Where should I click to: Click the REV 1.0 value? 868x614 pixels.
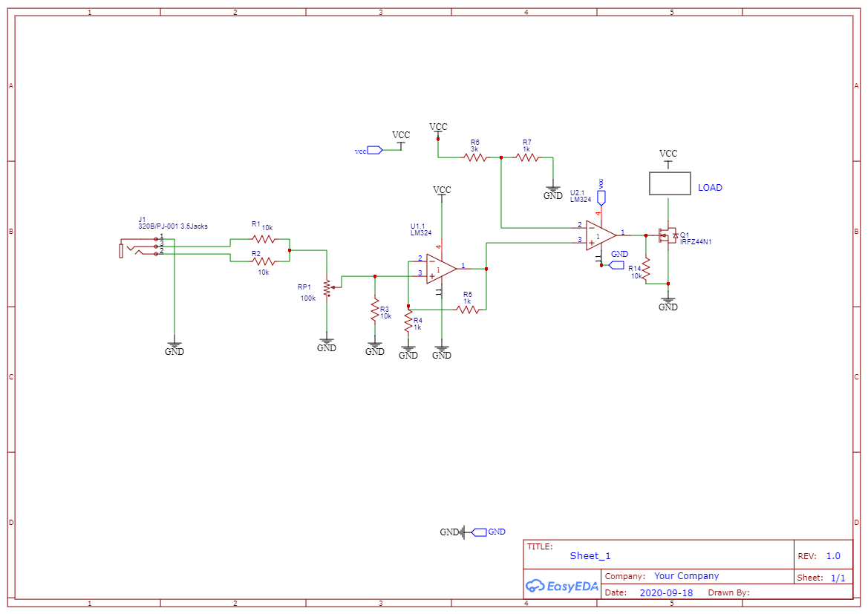point(833,556)
